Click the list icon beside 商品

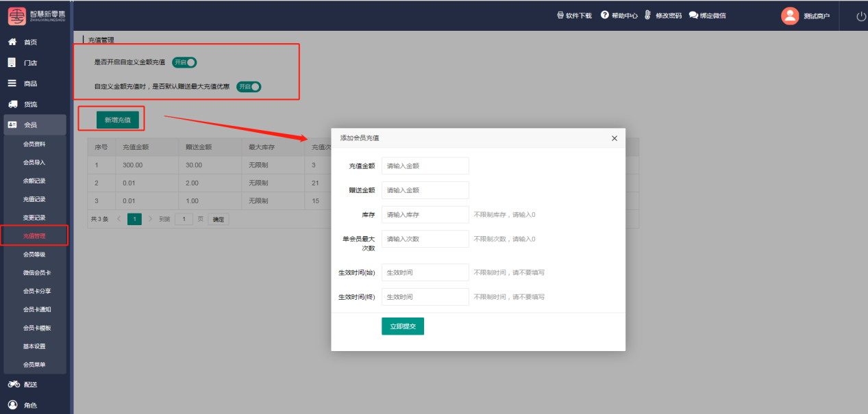point(12,83)
